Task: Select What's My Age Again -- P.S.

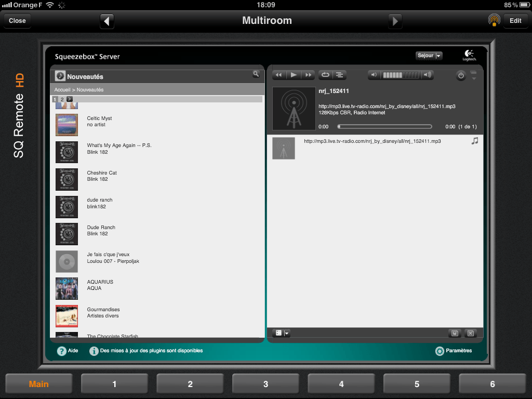Action: tap(119, 145)
